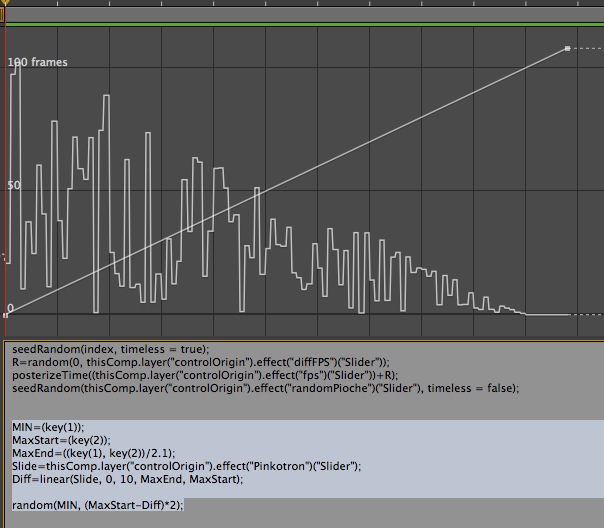604x528 pixels.
Task: Click the work area start bracket
Action: tap(2, 15)
